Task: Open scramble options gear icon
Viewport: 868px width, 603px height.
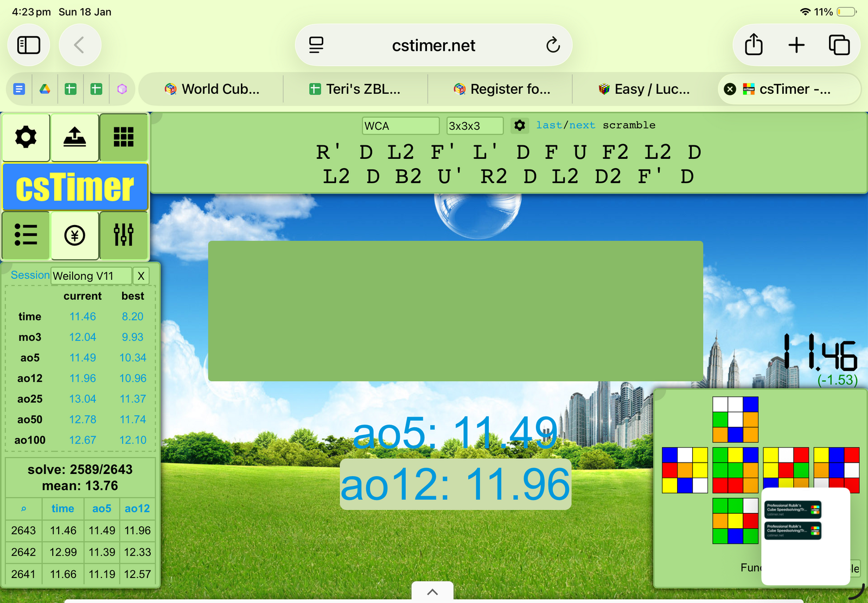Action: (x=520, y=125)
